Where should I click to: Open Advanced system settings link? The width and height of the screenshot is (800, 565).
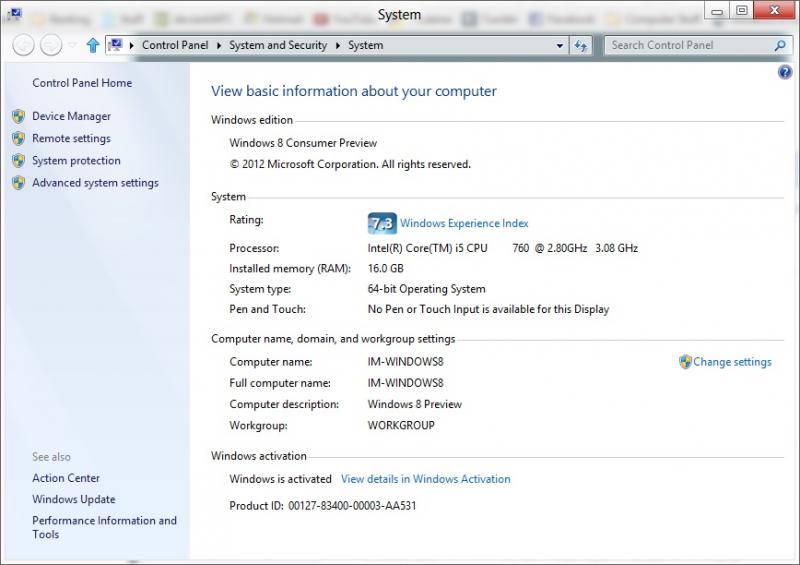95,183
